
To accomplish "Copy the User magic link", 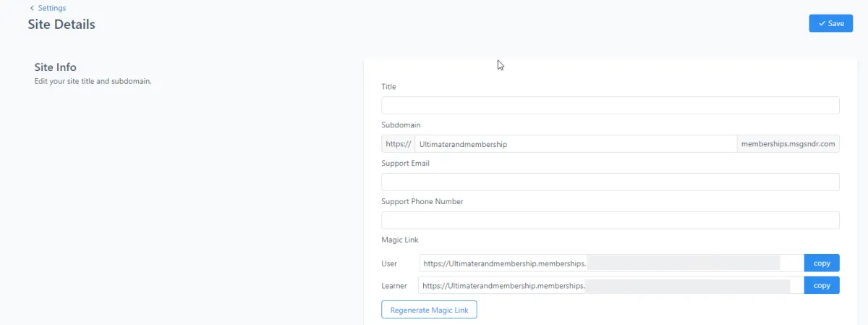I will [x=822, y=263].
